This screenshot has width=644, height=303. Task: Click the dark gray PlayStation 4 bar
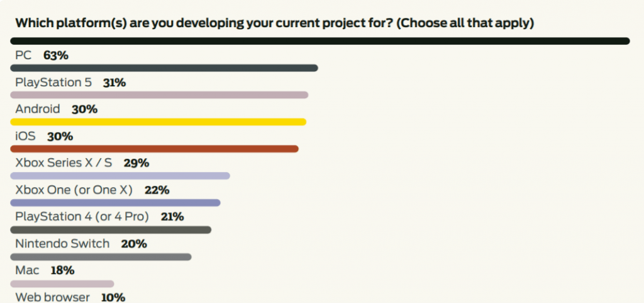pos(111,230)
